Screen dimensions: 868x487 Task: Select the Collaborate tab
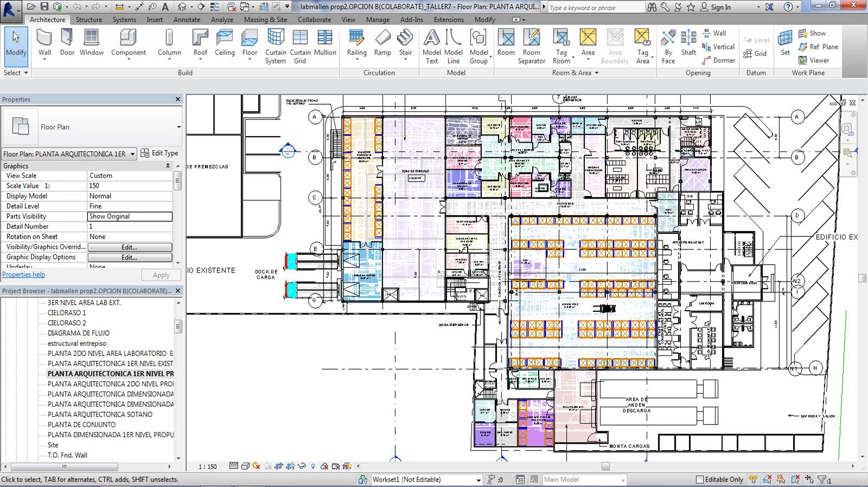click(x=314, y=20)
